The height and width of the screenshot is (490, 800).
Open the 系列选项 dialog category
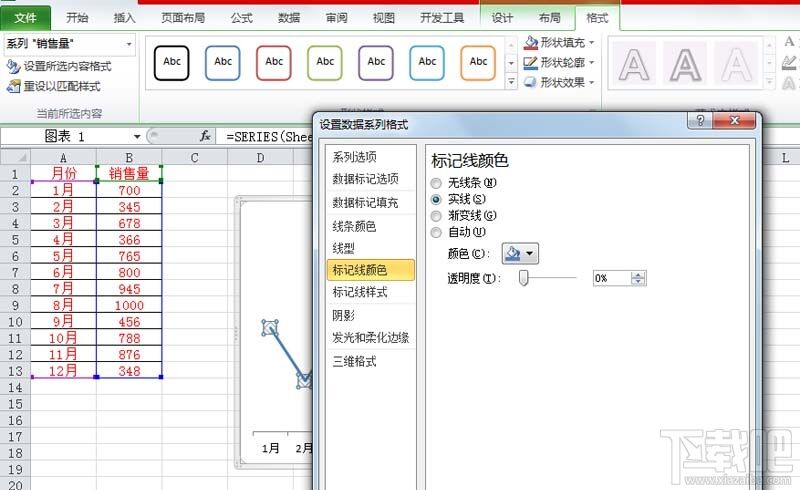[x=371, y=157]
